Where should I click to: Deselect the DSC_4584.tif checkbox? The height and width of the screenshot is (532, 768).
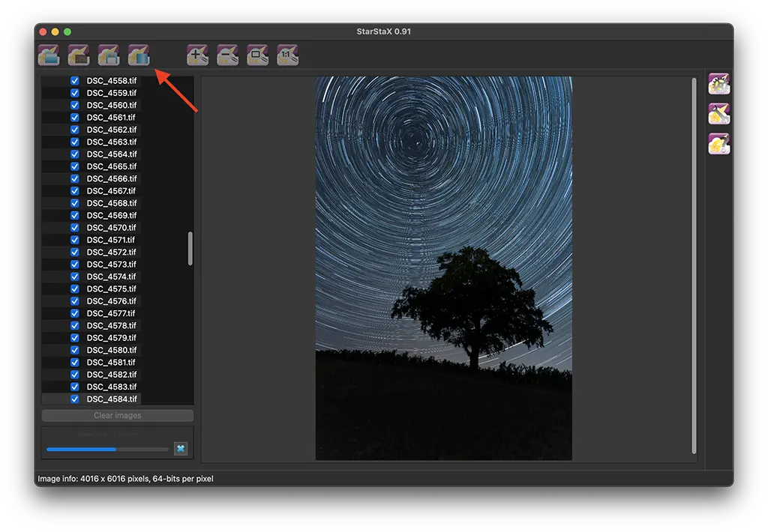click(x=75, y=399)
